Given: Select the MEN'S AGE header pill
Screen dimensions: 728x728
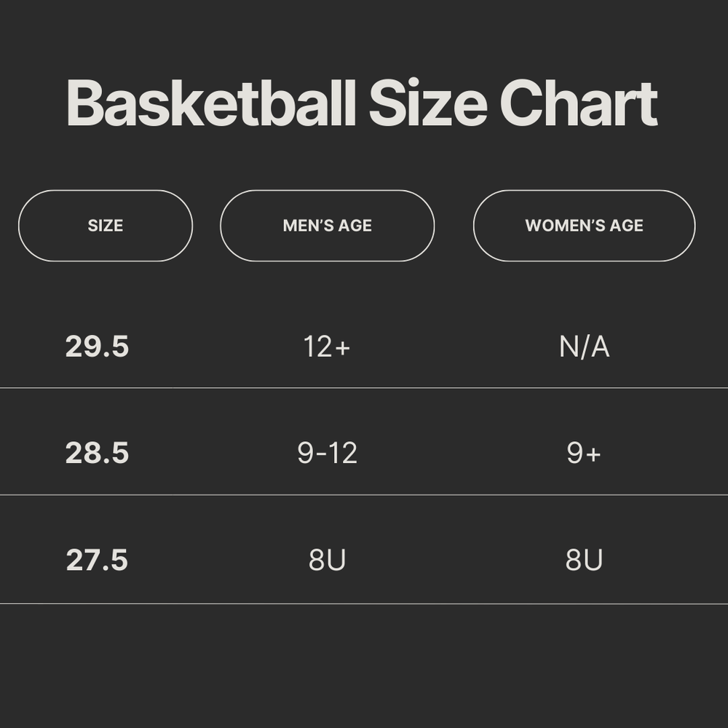Looking at the screenshot, I should [327, 226].
